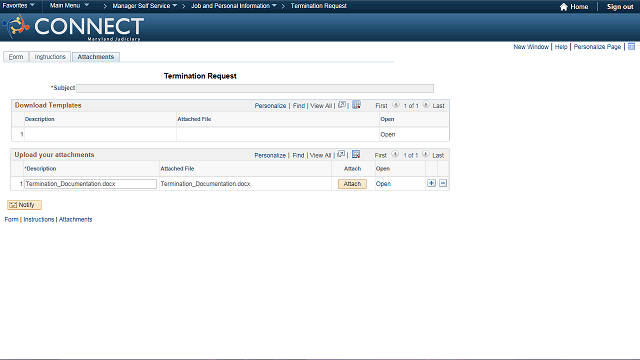This screenshot has height=360, width=640.
Task: Open the Personalize Page link
Action: [x=597, y=47]
